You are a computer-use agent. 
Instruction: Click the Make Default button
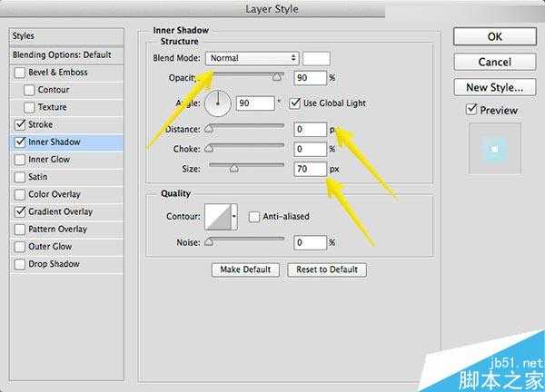point(245,269)
